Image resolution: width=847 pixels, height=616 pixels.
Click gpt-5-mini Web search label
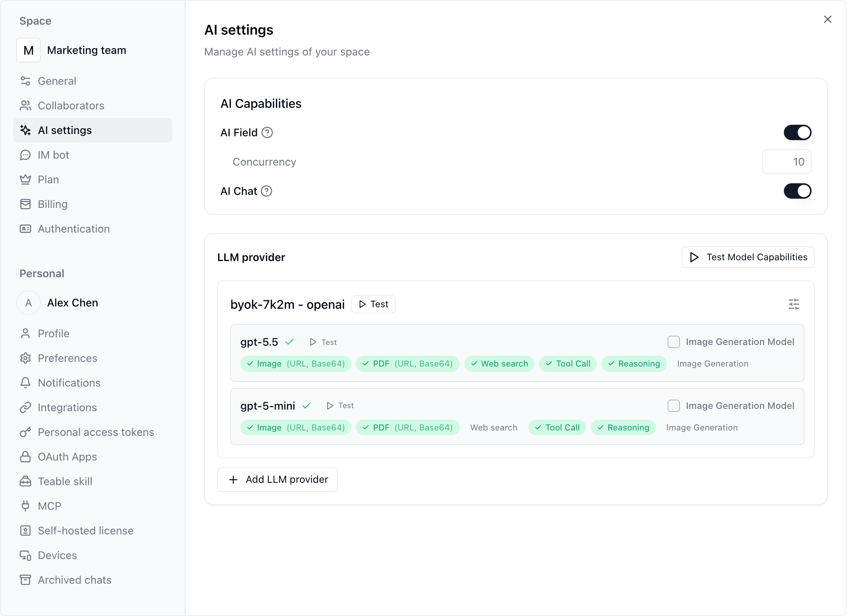(x=494, y=428)
